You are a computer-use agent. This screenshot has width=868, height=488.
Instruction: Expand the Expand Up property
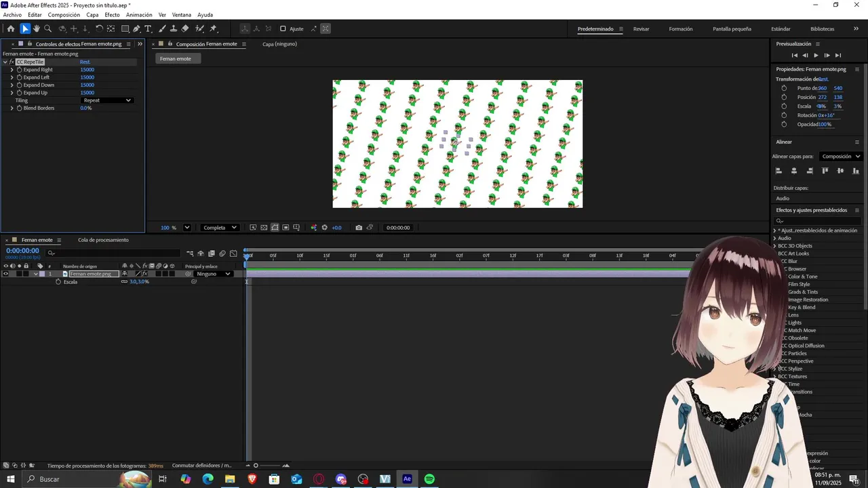click(12, 93)
